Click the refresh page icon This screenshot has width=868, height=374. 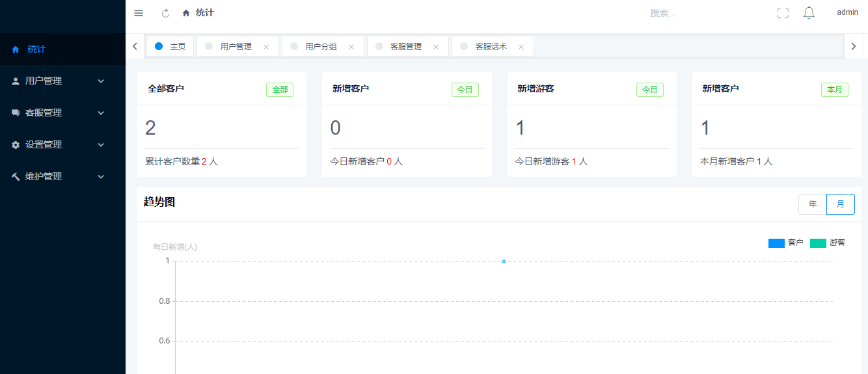165,13
